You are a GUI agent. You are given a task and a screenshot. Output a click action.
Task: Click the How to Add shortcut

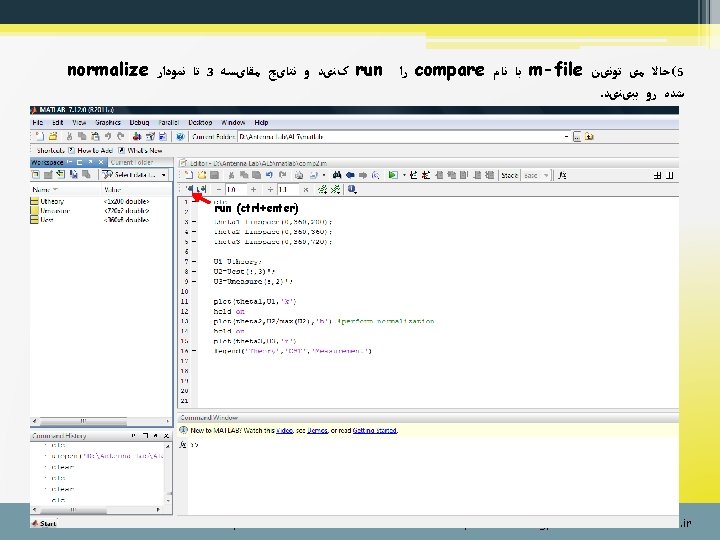click(91, 150)
